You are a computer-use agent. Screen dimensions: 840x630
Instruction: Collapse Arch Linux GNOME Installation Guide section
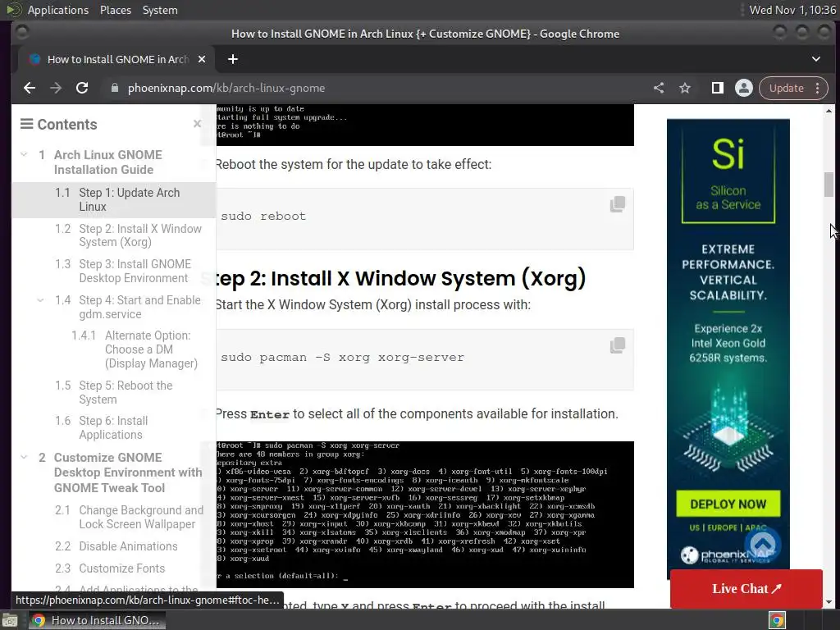click(24, 154)
